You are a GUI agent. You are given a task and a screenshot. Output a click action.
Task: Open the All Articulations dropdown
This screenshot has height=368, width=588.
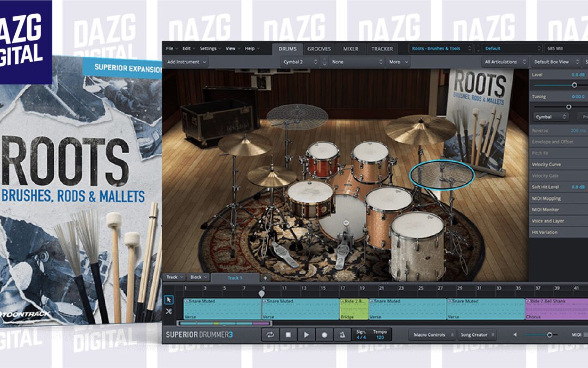(505, 62)
